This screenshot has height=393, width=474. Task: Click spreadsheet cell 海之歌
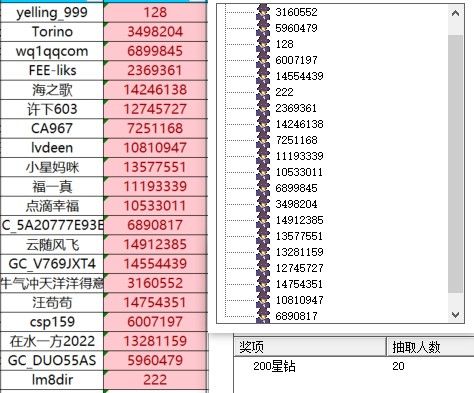pos(52,90)
